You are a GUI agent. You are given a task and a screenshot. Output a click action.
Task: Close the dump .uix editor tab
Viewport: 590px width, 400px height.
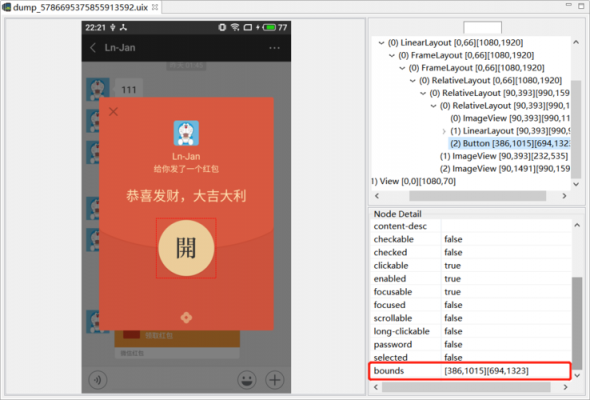(155, 7)
